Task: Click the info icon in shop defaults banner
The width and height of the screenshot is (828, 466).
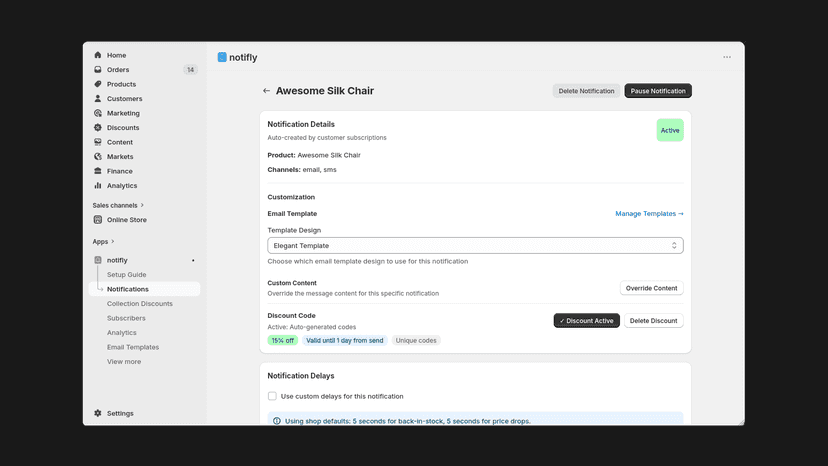Action: (x=277, y=421)
